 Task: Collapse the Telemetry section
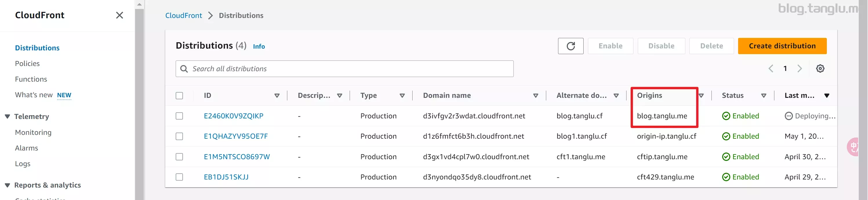click(8, 117)
